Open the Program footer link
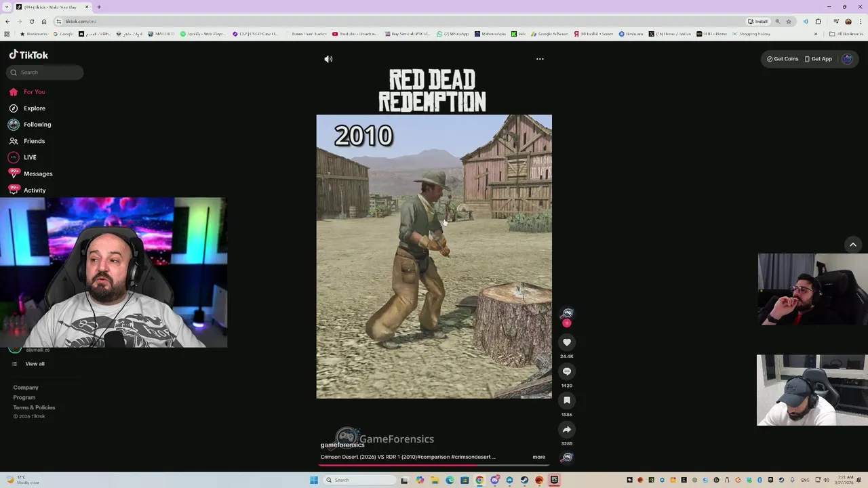 [24, 397]
